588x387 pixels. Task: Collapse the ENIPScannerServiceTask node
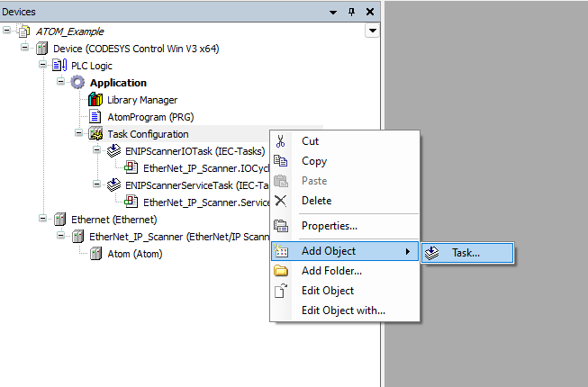[x=96, y=184]
